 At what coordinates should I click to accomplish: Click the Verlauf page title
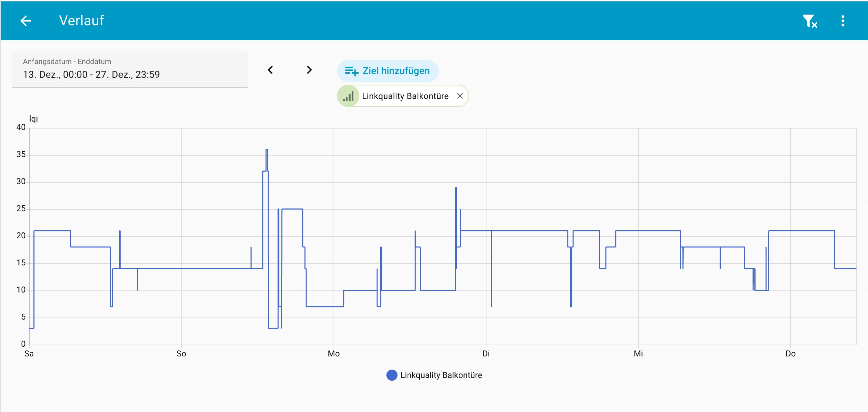coord(81,21)
